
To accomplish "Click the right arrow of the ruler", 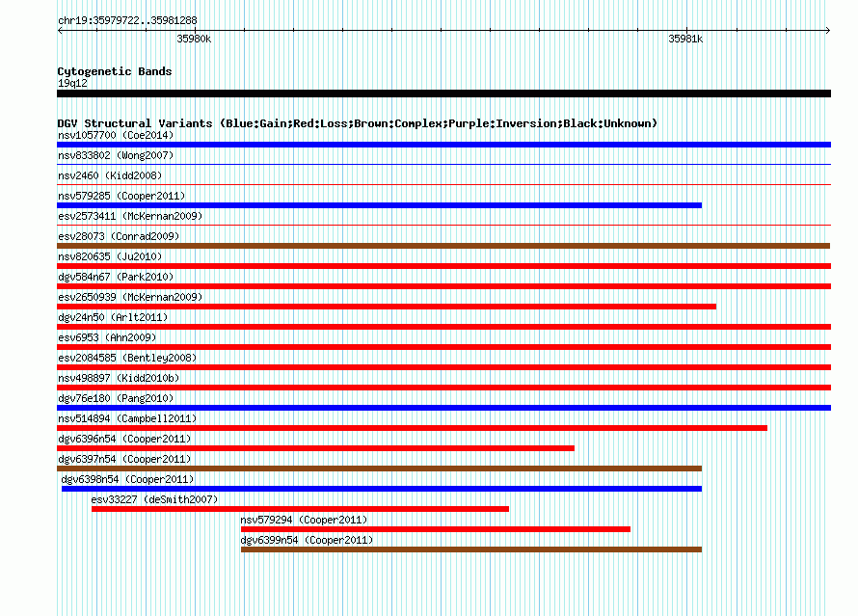I will click(828, 31).
